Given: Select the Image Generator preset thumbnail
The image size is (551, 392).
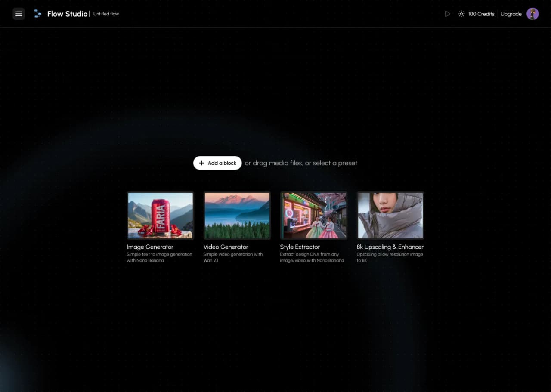Looking at the screenshot, I should (x=161, y=215).
